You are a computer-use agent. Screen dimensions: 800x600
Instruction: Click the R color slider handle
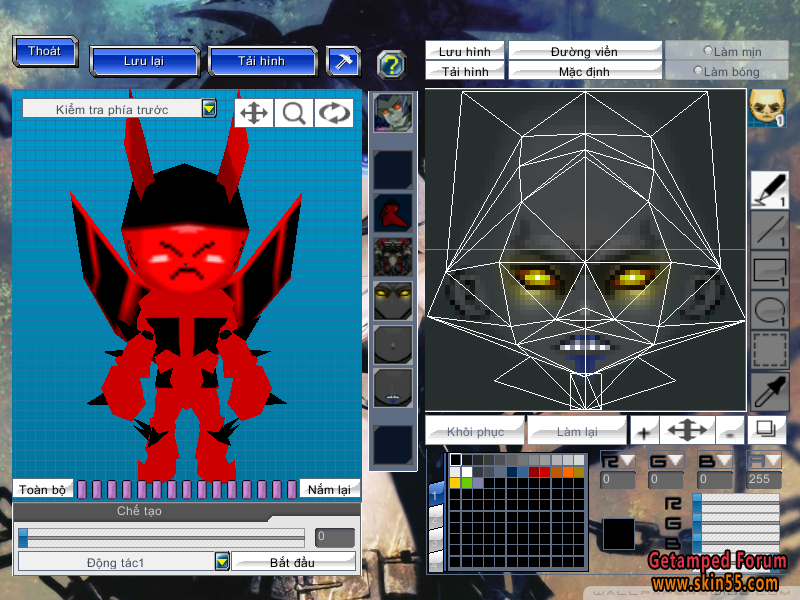[x=697, y=501]
